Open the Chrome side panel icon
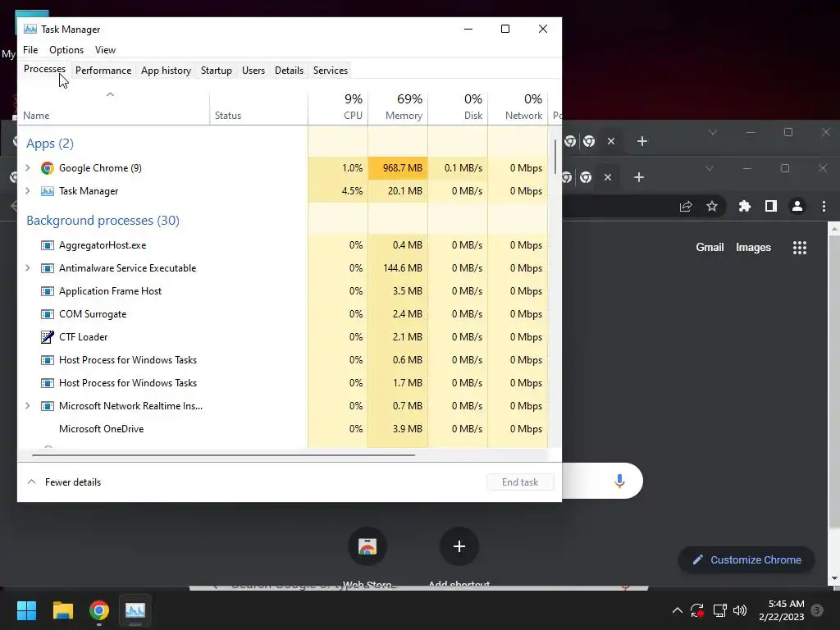The image size is (840, 630). pos(771,206)
